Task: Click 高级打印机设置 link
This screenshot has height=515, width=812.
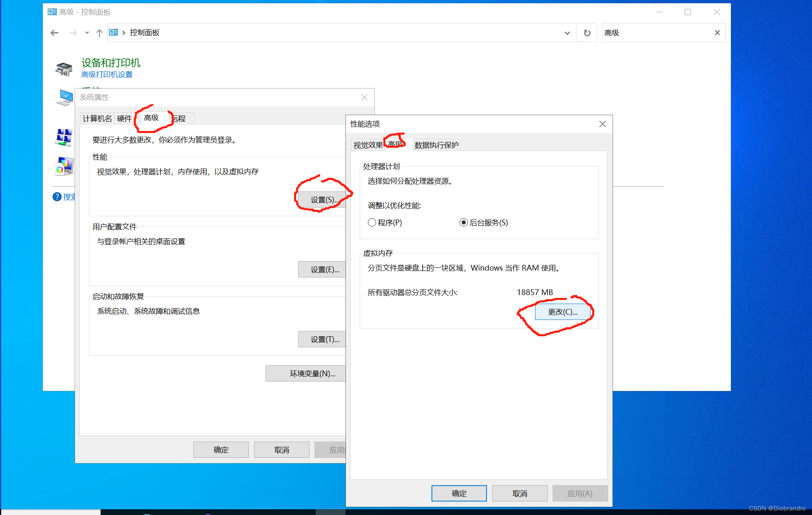Action: click(x=107, y=74)
